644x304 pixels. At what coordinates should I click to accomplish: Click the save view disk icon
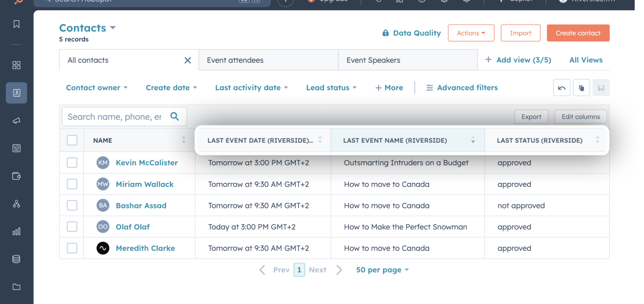[601, 88]
